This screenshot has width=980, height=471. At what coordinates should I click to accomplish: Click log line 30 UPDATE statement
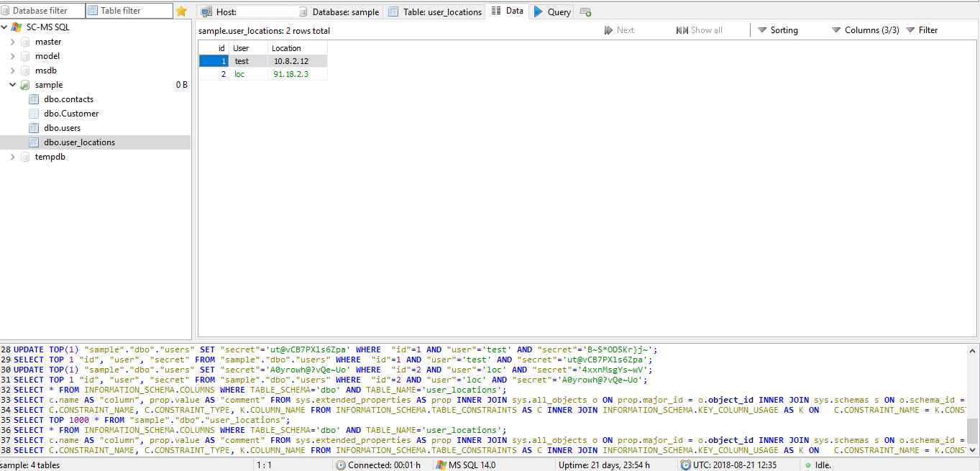coord(333,370)
